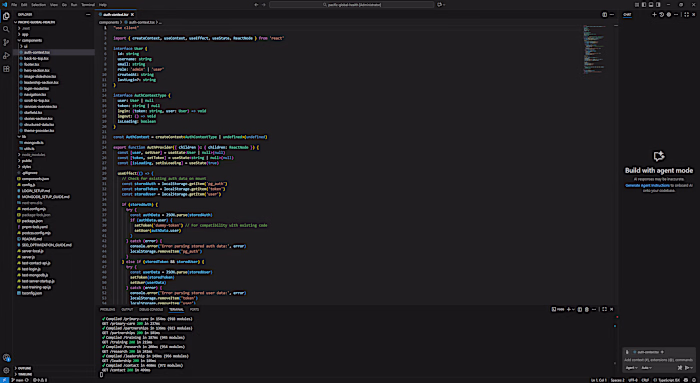700x383 pixels.
Task: Open the Run and Debug view
Action: 6,56
